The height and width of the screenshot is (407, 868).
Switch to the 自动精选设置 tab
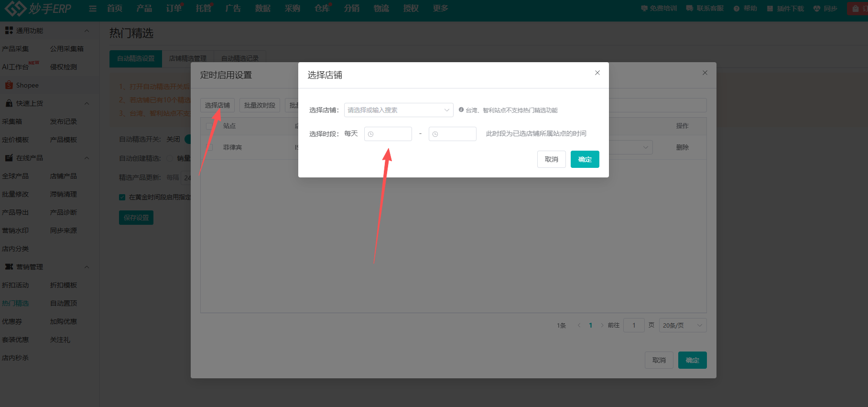coord(136,58)
